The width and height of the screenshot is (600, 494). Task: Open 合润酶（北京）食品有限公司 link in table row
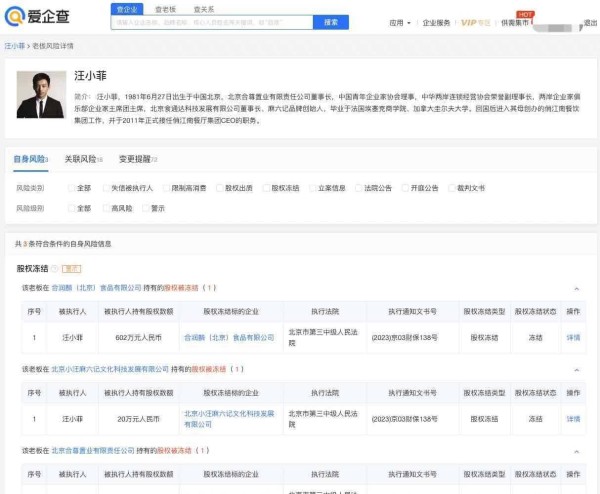(x=229, y=337)
